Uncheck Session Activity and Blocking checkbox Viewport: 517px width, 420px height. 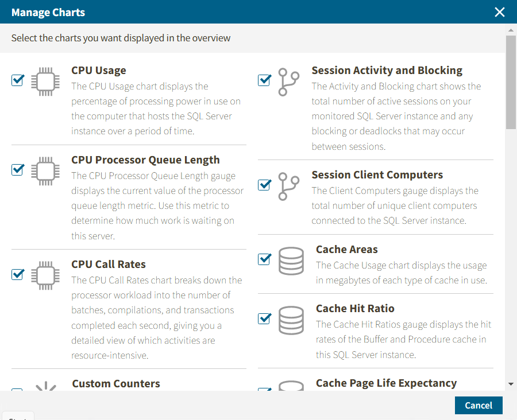pyautogui.click(x=264, y=80)
